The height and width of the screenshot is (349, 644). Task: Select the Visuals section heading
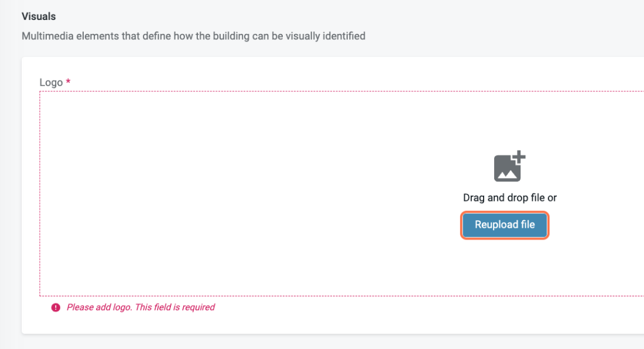point(39,17)
